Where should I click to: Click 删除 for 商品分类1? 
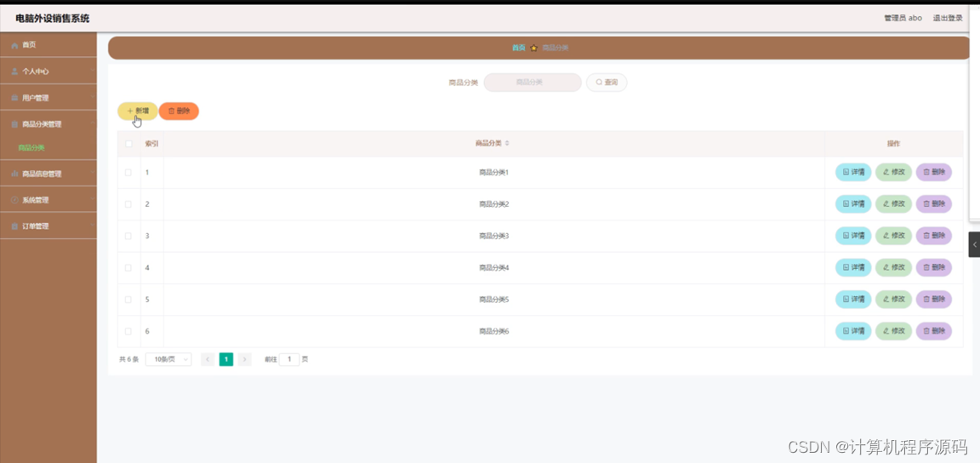[934, 172]
